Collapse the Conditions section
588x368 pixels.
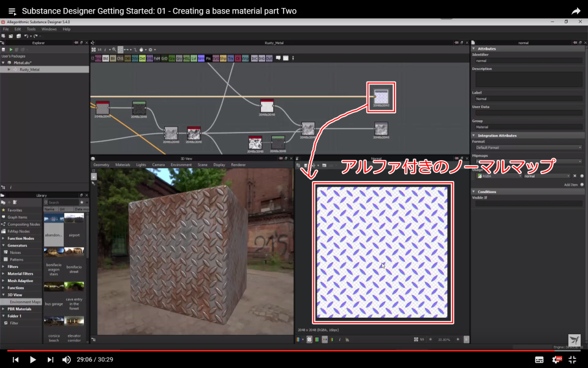tap(473, 191)
